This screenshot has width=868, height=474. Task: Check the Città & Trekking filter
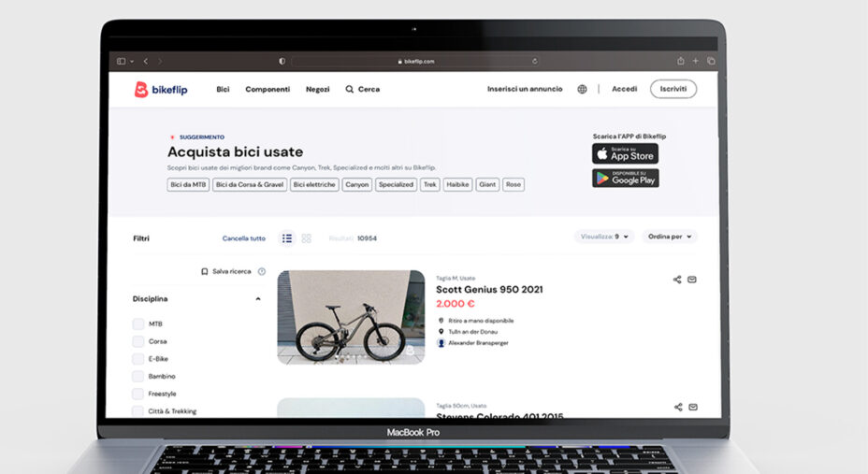tap(137, 411)
